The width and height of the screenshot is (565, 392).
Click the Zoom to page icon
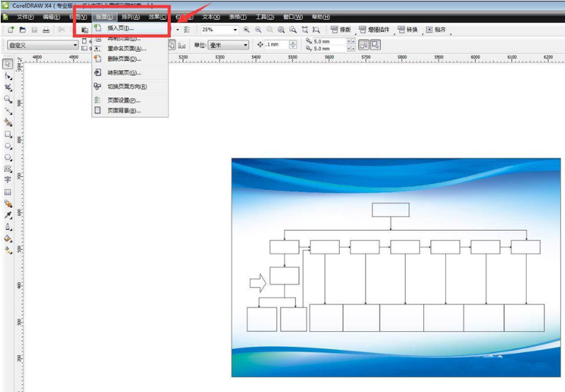click(x=293, y=30)
